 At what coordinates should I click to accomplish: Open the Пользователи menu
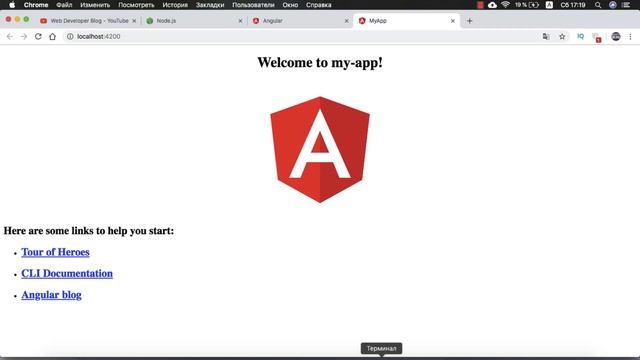[x=253, y=5]
